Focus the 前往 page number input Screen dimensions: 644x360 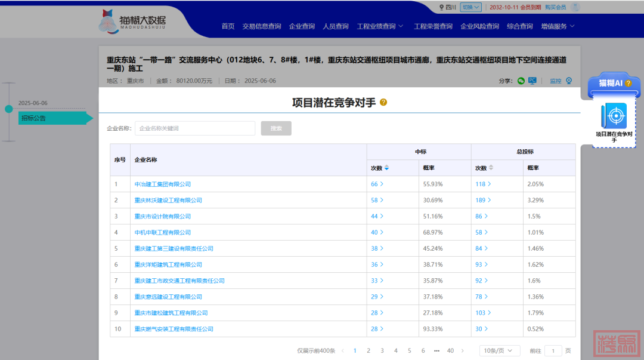tap(553, 350)
